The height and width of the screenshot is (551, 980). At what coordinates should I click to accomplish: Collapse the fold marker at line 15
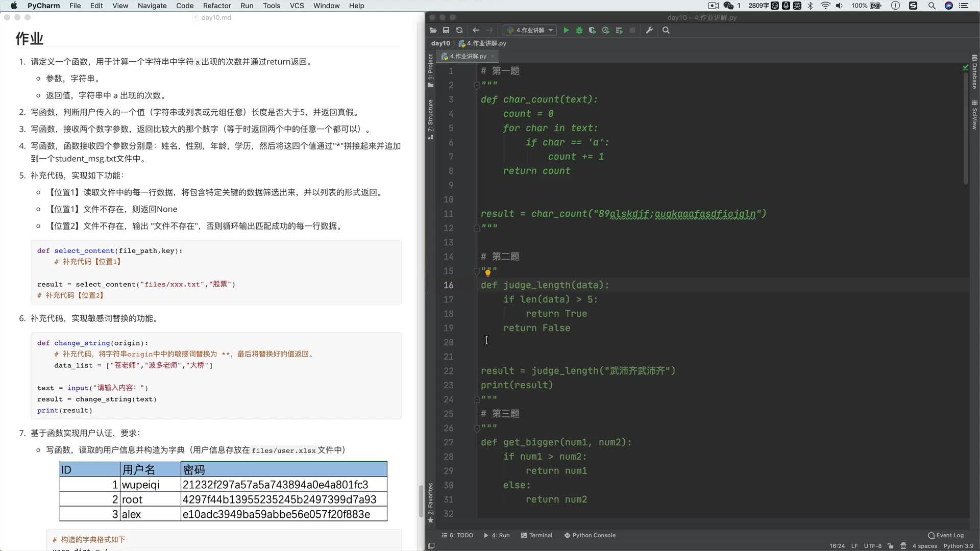click(x=477, y=271)
